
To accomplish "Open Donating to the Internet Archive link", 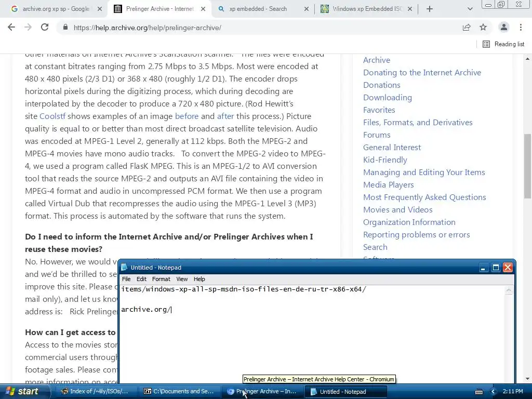I will point(422,73).
